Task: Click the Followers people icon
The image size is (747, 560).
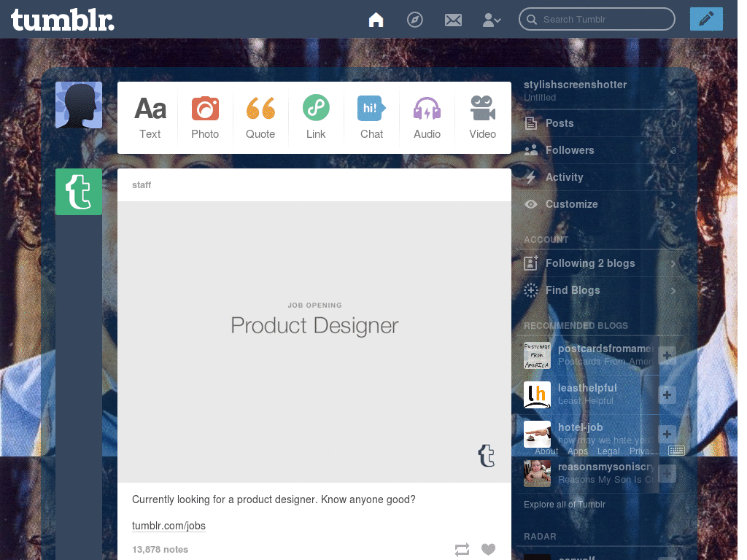Action: (x=531, y=150)
